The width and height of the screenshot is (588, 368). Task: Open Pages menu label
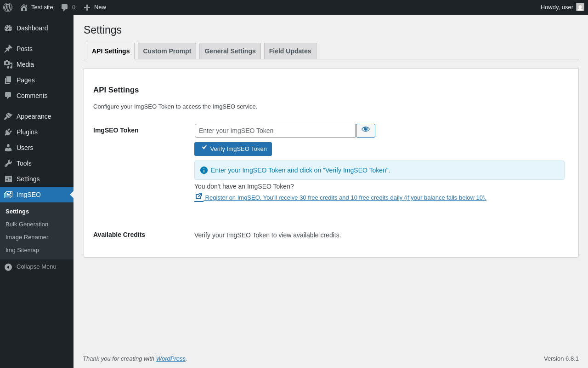pyautogui.click(x=26, y=80)
